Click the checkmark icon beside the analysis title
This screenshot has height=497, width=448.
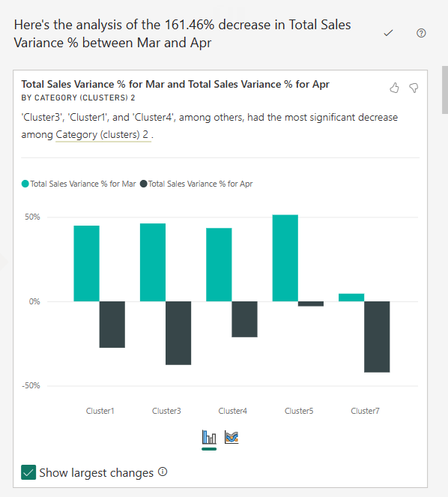coord(388,33)
